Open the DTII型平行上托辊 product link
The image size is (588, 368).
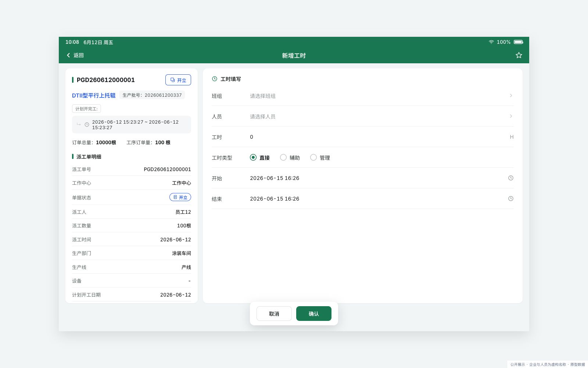[x=94, y=95]
